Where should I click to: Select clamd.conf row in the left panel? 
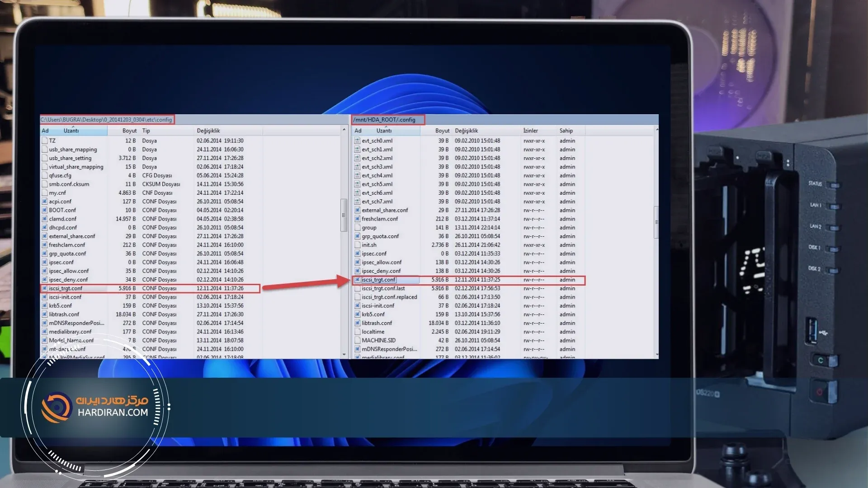coord(63,219)
